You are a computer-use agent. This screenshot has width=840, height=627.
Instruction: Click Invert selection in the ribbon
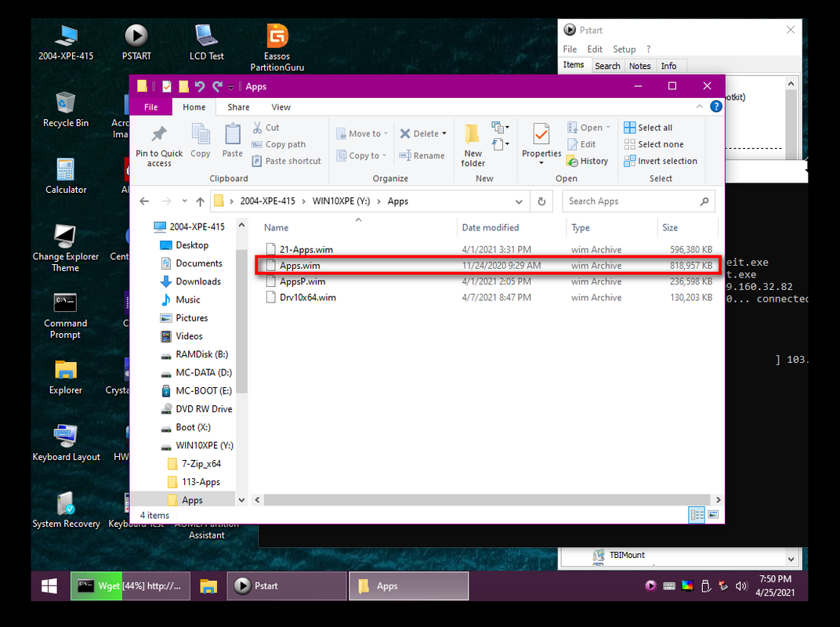(661, 161)
